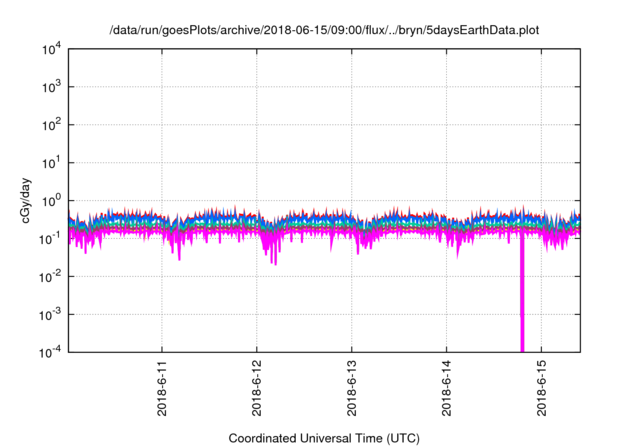Select the 10^1 y-axis label
This screenshot has width=640, height=448.
point(51,163)
